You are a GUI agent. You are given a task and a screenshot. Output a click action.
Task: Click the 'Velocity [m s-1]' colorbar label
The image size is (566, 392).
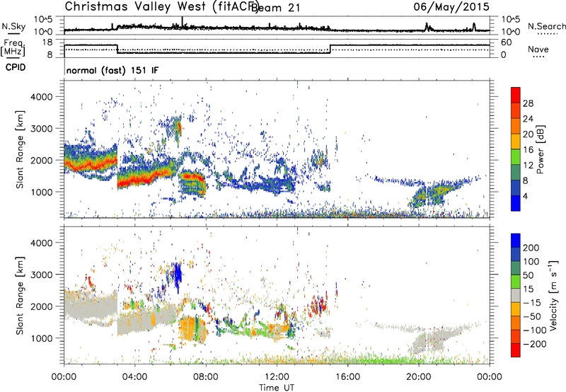click(553, 295)
